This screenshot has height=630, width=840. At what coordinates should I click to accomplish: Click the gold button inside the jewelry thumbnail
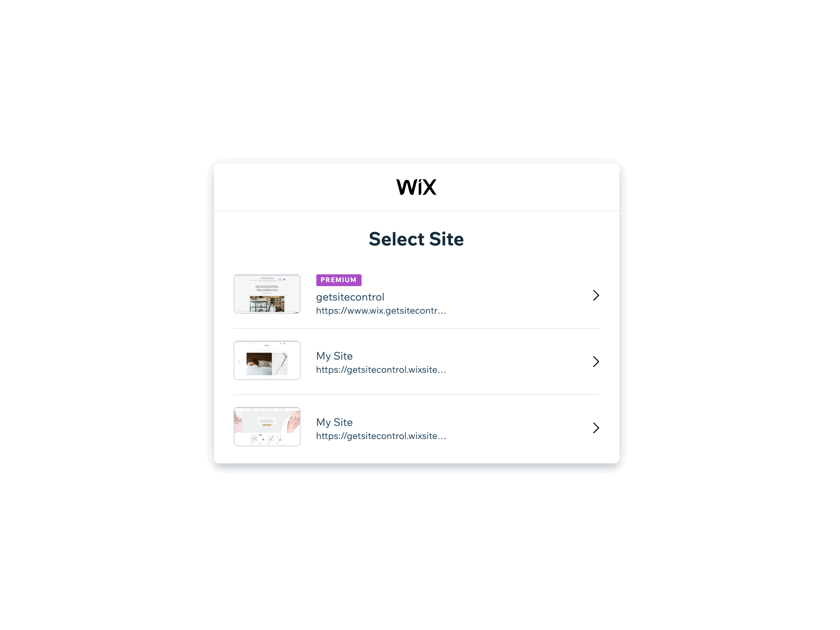267,425
